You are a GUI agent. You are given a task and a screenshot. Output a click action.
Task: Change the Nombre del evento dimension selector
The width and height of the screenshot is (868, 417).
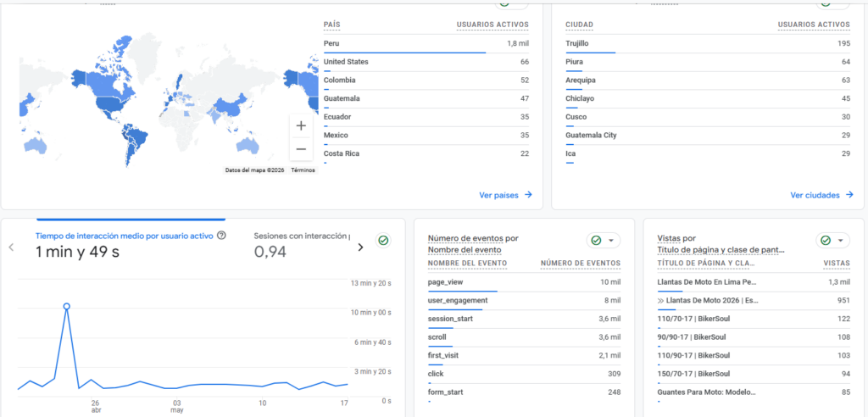point(465,250)
